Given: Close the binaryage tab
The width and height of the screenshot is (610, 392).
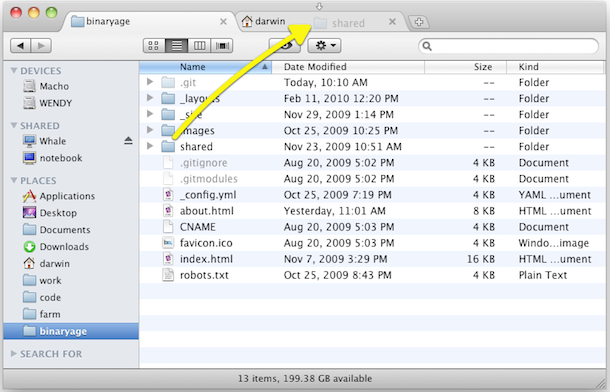Looking at the screenshot, I should [223, 22].
